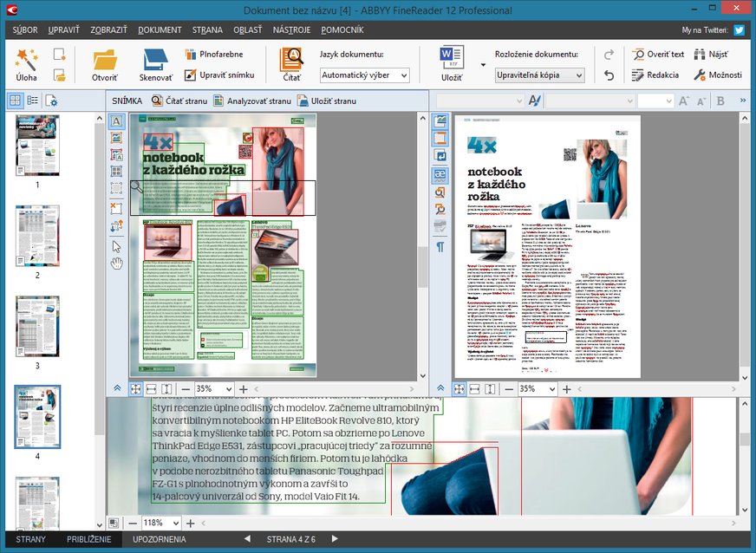Select page 2 thumbnail
The image size is (756, 553).
[x=37, y=236]
